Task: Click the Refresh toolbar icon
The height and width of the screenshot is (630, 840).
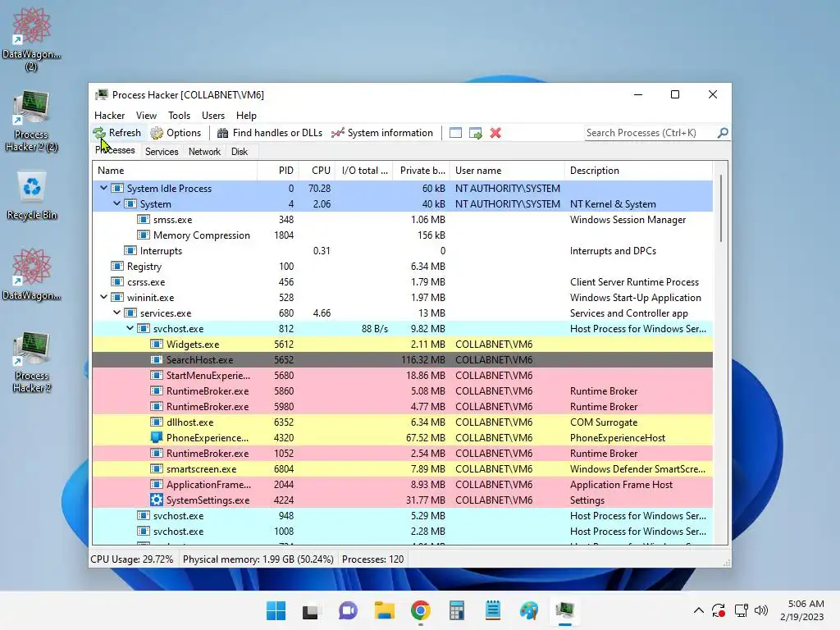Action: click(99, 133)
